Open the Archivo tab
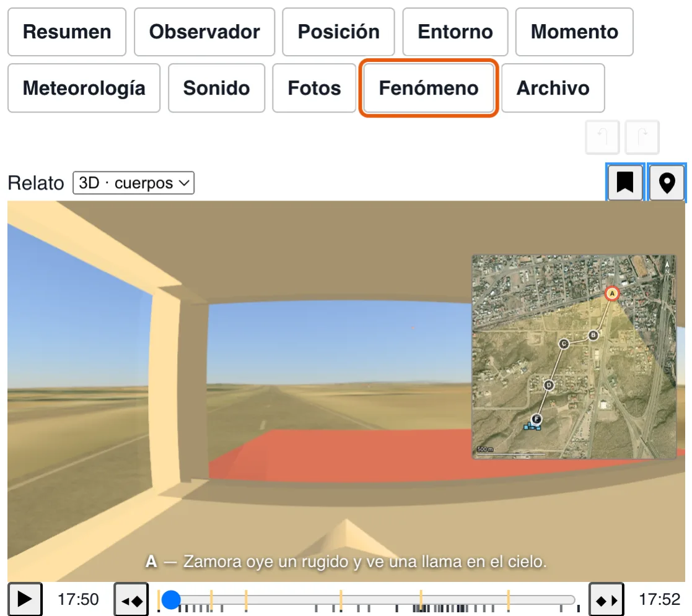The height and width of the screenshot is (616, 692). click(x=553, y=88)
